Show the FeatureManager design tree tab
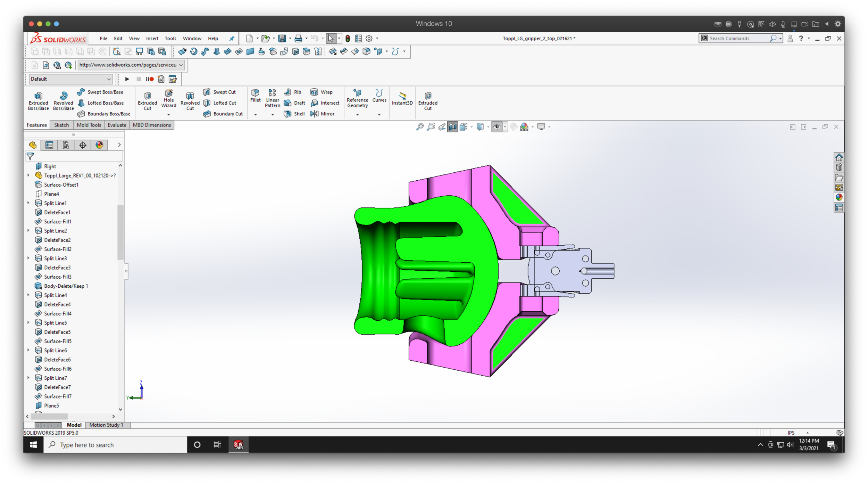The width and height of the screenshot is (868, 484). [x=33, y=145]
